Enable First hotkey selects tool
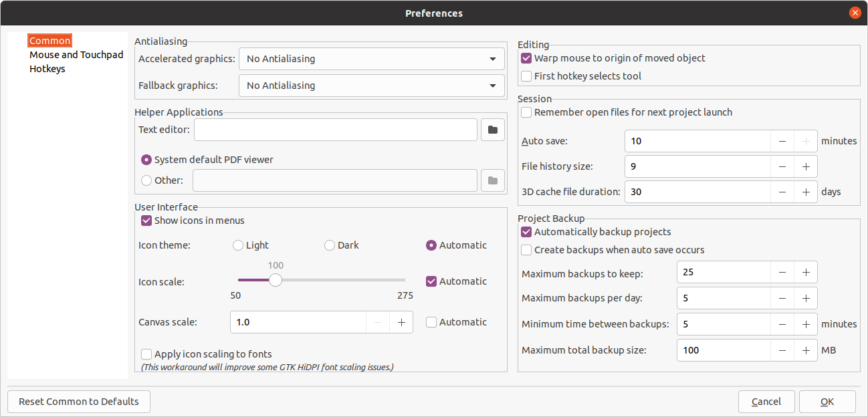The image size is (868, 417). click(x=526, y=76)
